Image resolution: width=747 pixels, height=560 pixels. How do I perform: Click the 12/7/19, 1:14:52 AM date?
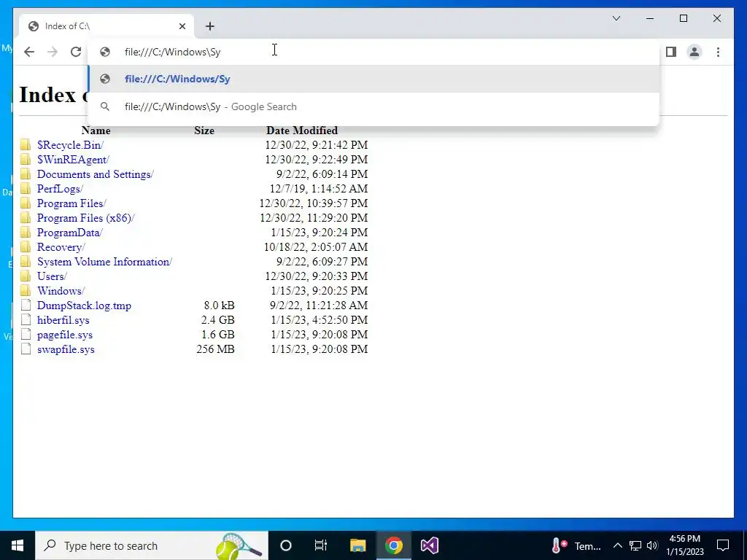tap(319, 189)
